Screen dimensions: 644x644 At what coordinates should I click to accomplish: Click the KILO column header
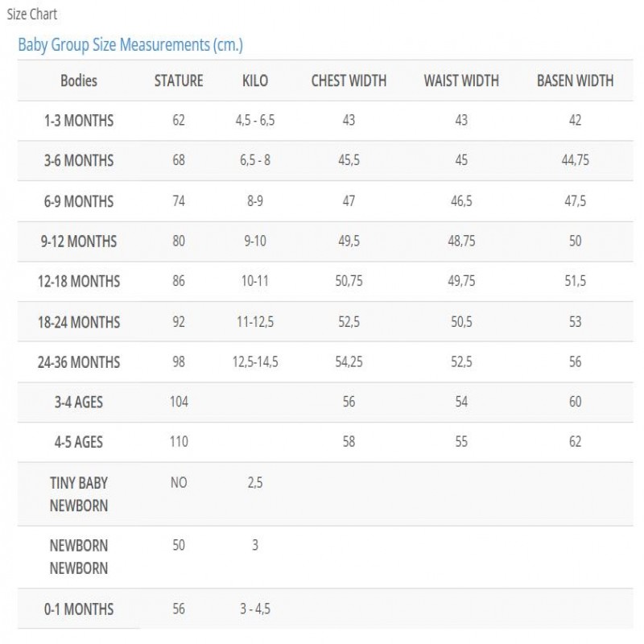(255, 80)
